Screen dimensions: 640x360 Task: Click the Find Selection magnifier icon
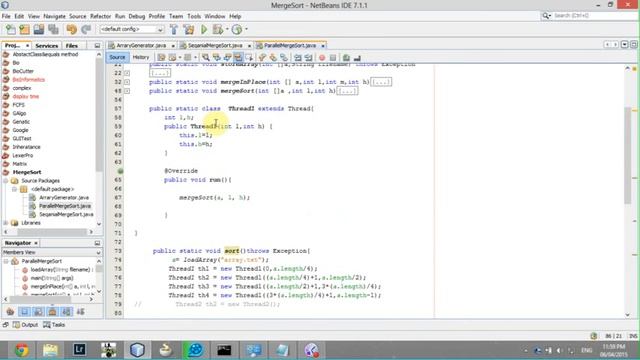click(x=205, y=58)
